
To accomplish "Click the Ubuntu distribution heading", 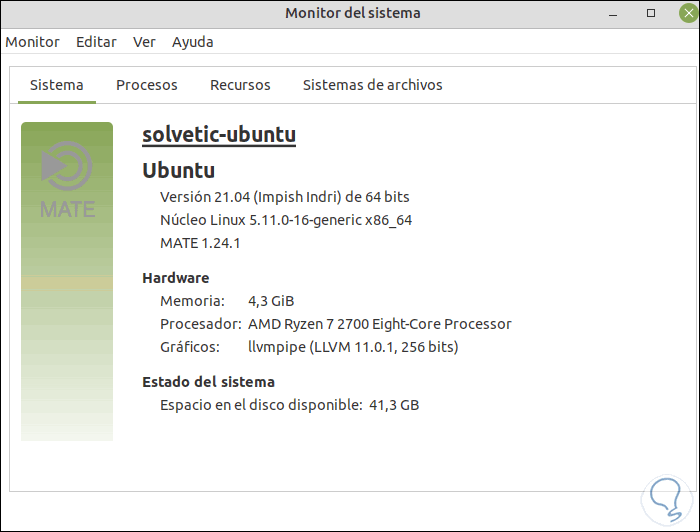I will pyautogui.click(x=179, y=170).
